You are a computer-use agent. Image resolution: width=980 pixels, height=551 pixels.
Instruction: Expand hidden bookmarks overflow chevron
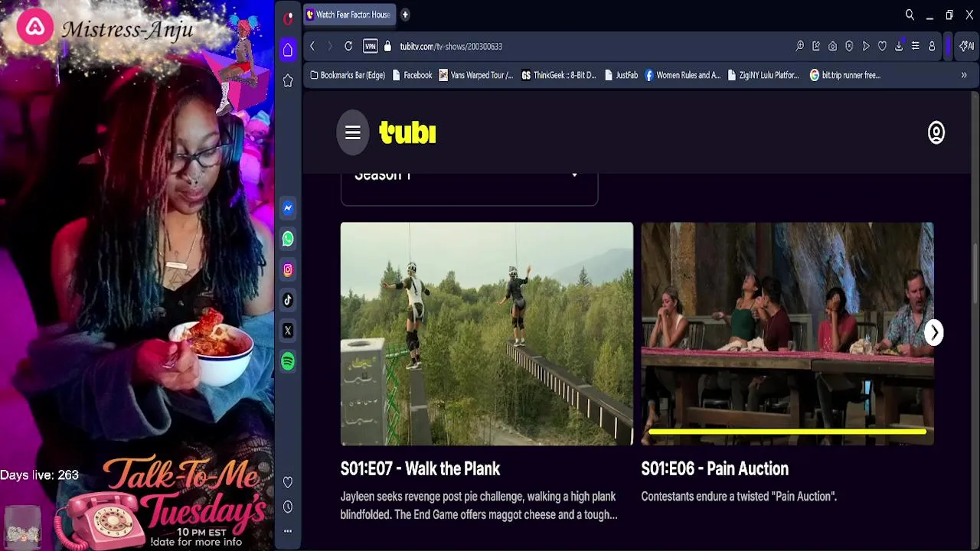[x=964, y=75]
